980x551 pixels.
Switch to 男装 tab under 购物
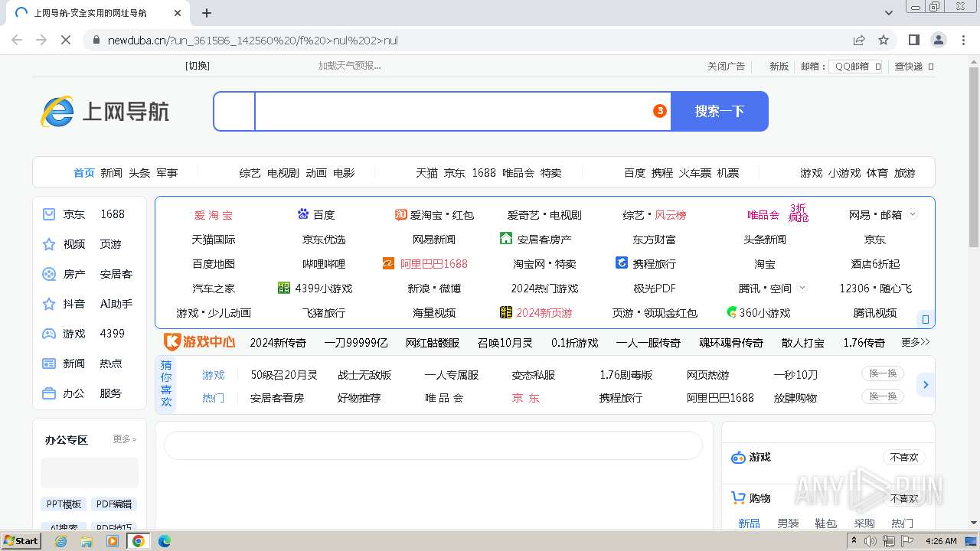(788, 523)
